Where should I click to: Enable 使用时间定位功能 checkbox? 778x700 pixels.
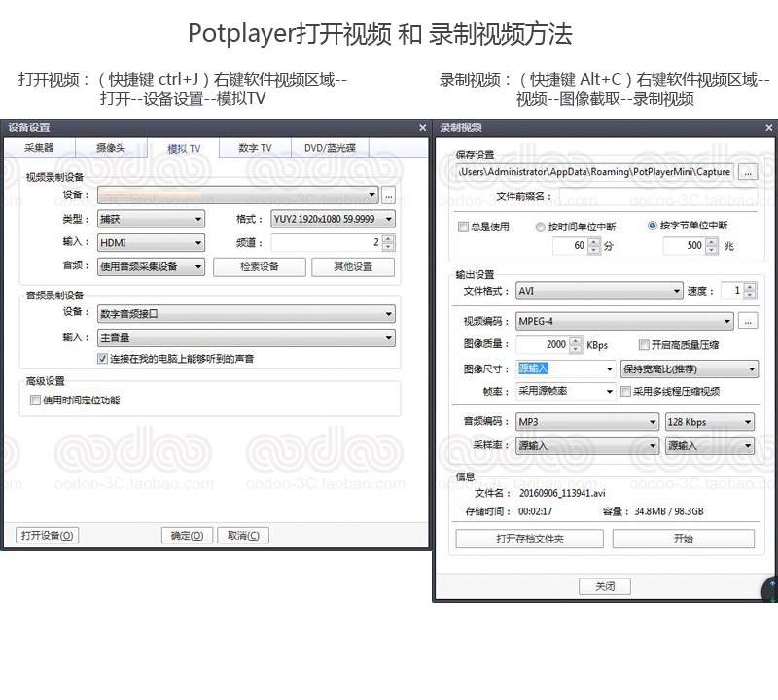pyautogui.click(x=35, y=400)
